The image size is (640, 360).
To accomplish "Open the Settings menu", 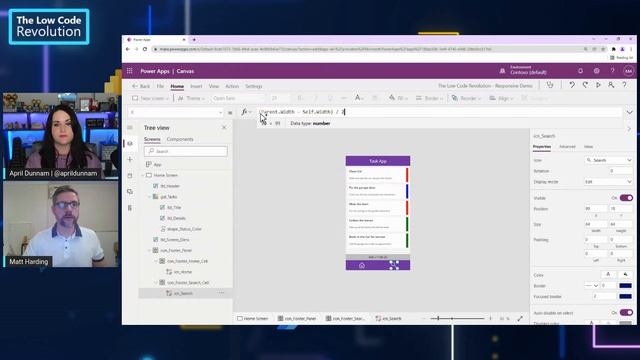I will coord(253,87).
